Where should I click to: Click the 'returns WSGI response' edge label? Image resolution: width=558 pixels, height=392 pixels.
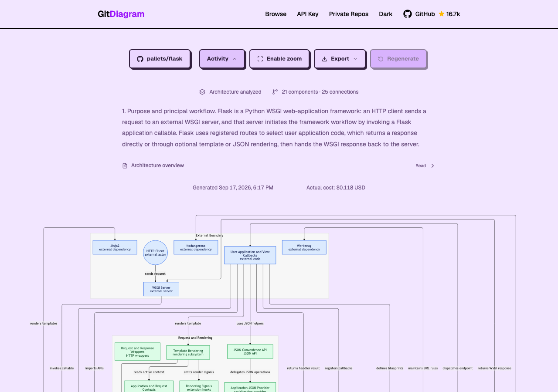coord(494,368)
